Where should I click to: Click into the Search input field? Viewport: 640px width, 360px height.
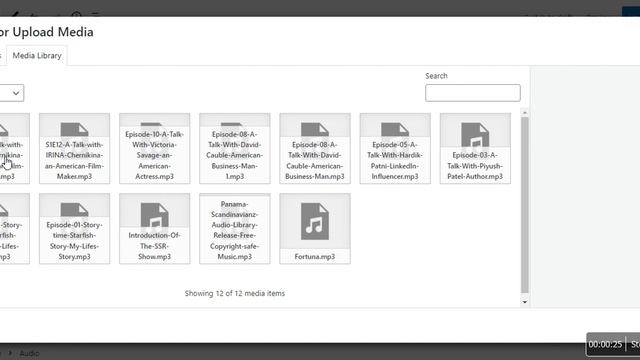[473, 93]
